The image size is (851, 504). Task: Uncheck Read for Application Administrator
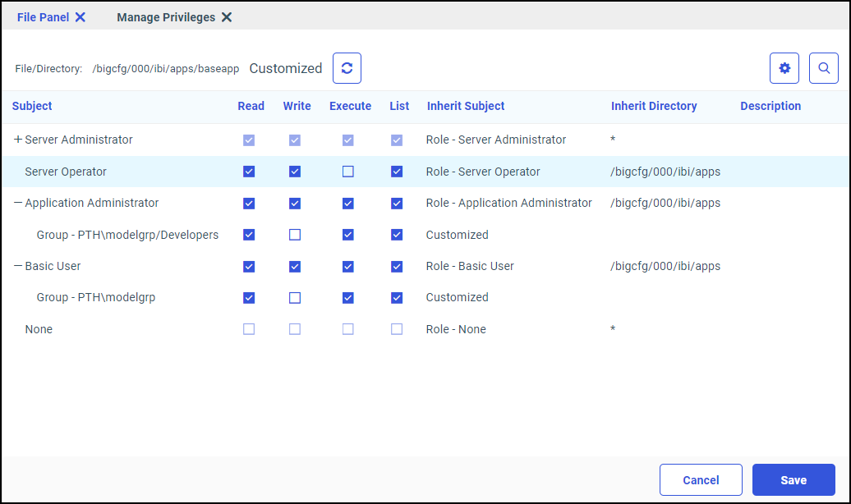[x=249, y=203]
